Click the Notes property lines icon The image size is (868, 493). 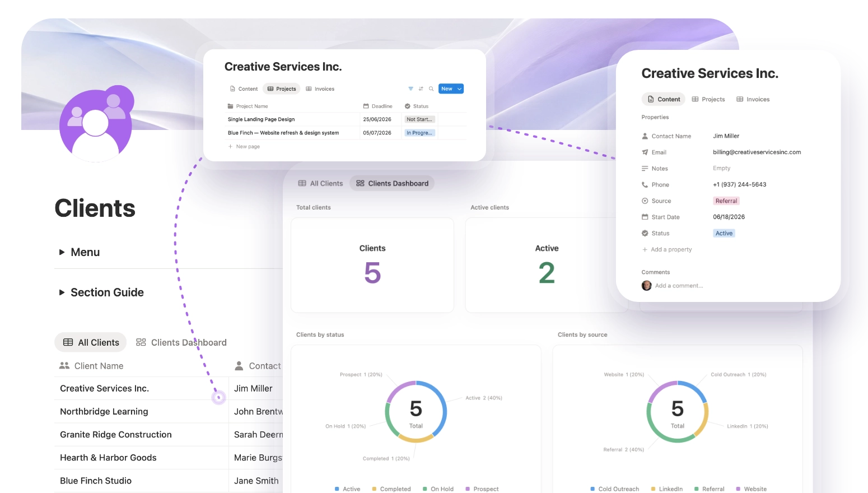click(x=645, y=169)
